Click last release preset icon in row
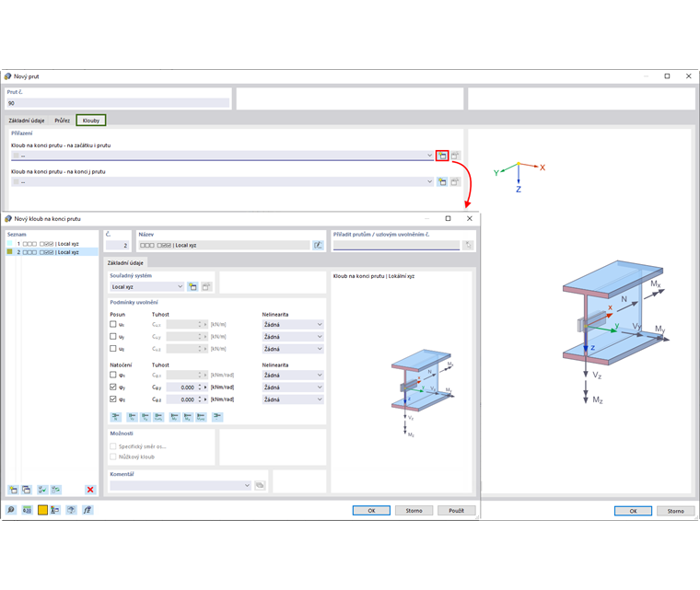 217,417
